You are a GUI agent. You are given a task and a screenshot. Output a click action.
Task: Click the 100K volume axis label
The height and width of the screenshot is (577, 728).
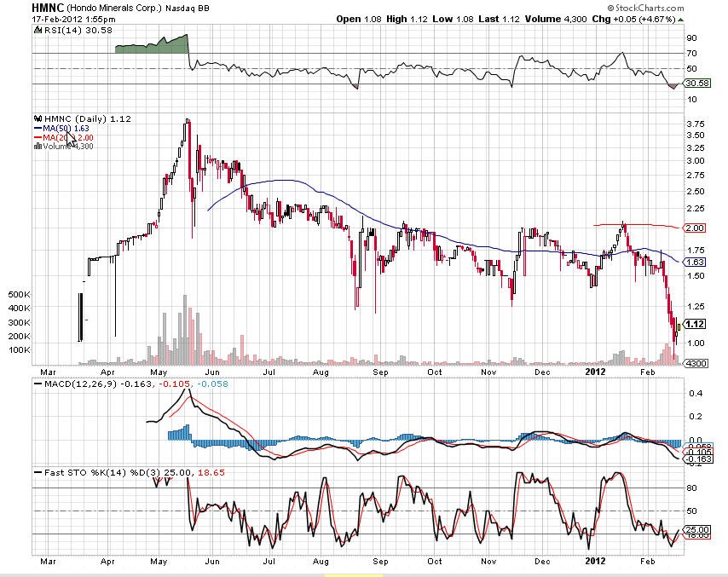(20, 349)
